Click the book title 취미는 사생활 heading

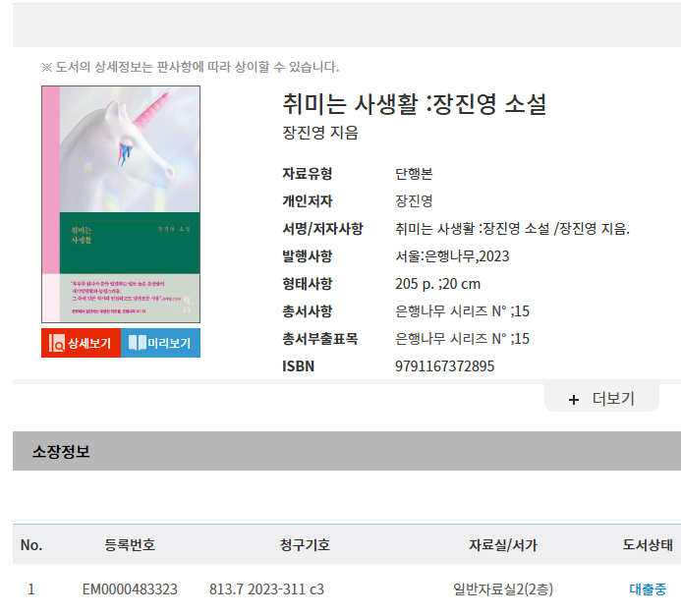(415, 104)
